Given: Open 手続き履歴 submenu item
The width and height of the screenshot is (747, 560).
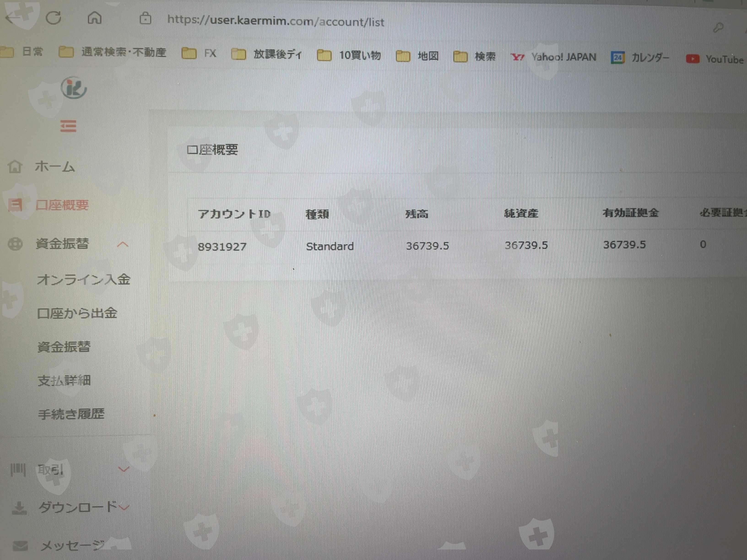Looking at the screenshot, I should [x=71, y=414].
